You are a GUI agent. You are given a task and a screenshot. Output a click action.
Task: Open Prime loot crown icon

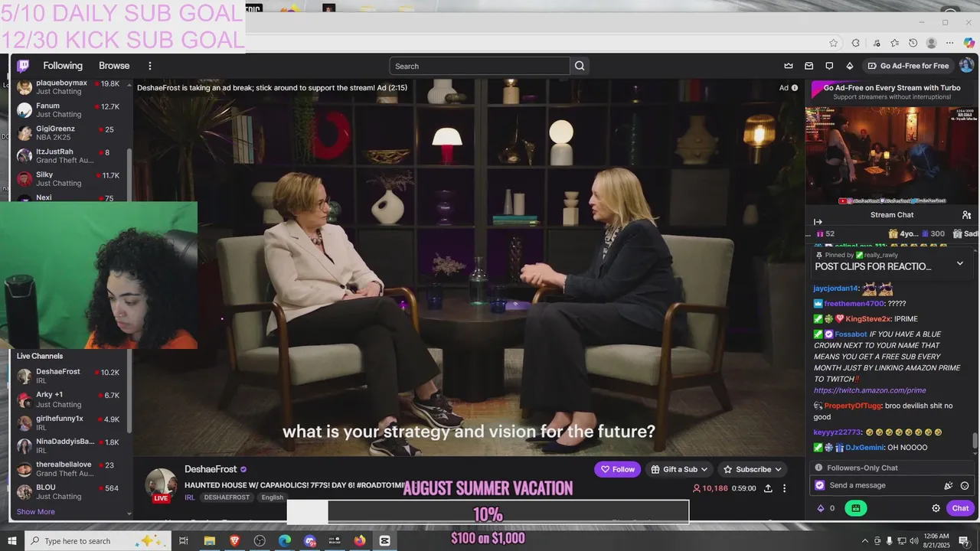(789, 66)
